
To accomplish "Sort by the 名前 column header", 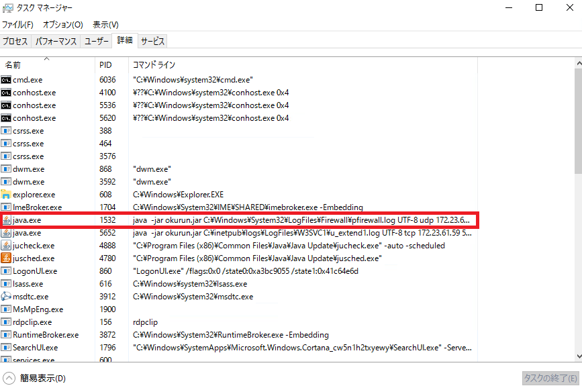I will [48, 65].
